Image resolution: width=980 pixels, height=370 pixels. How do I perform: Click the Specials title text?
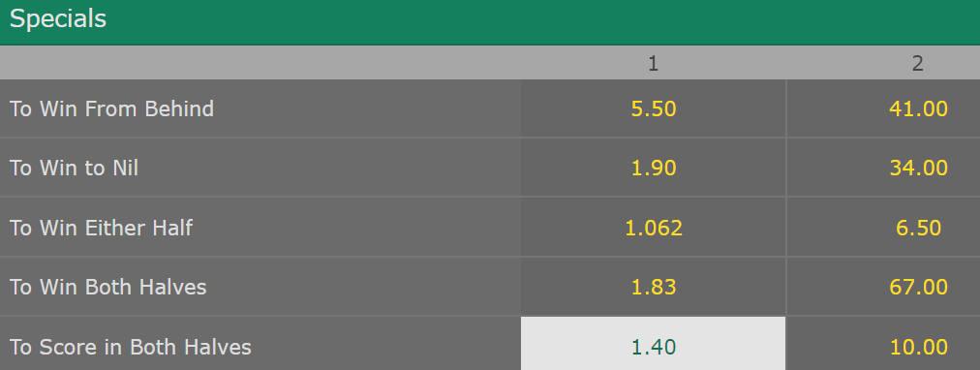[58, 19]
